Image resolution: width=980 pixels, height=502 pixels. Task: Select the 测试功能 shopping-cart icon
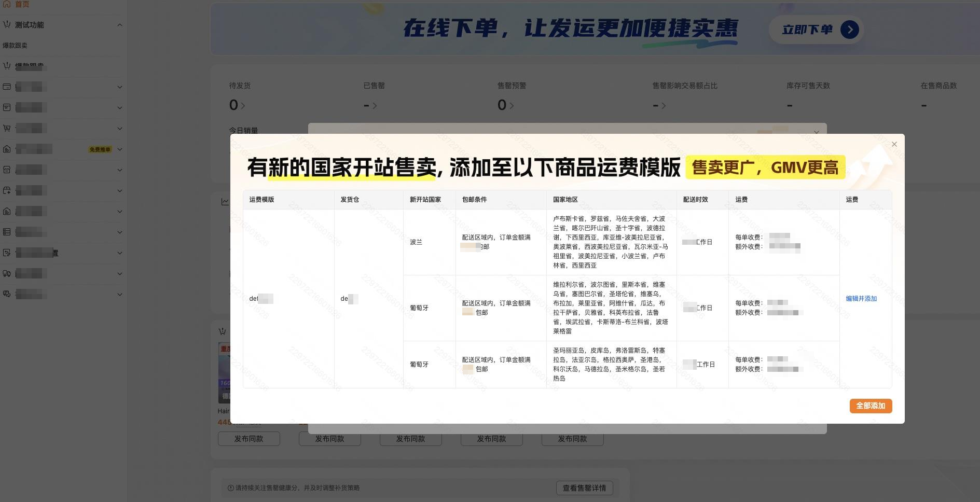pos(7,24)
